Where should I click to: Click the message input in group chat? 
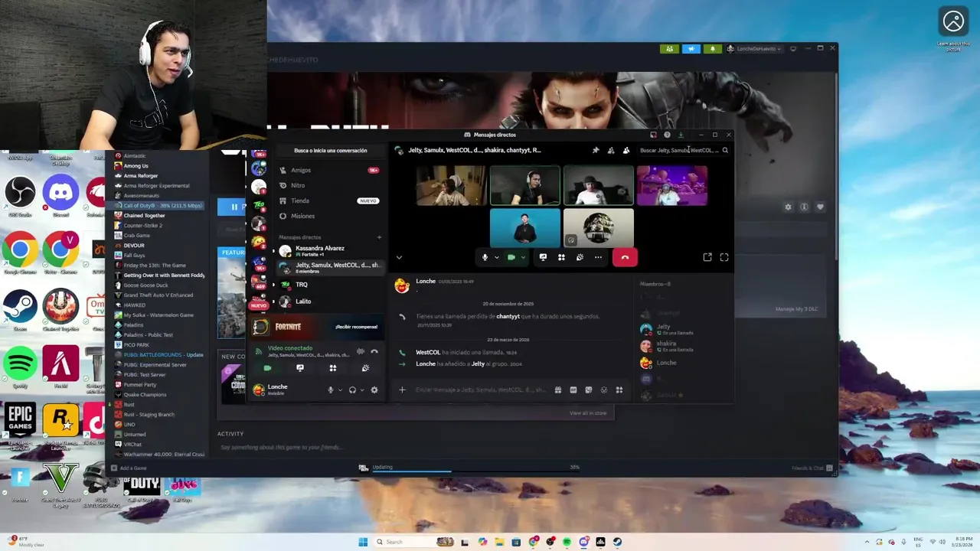(x=481, y=390)
